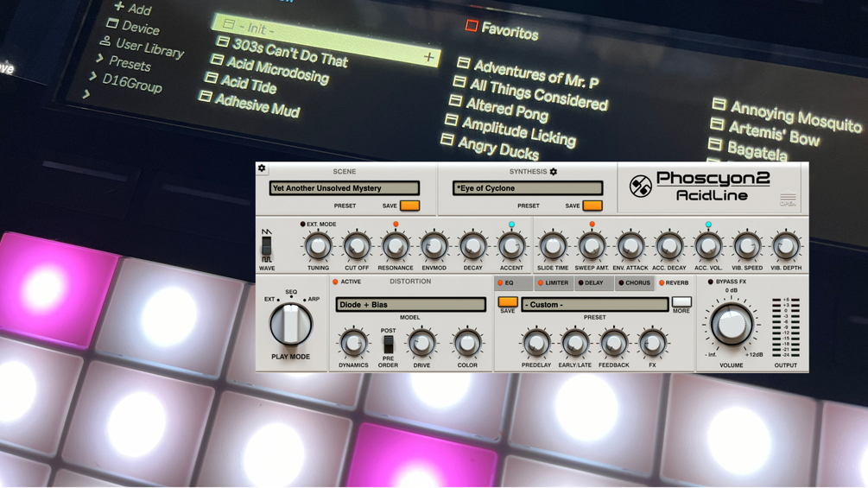Screen dimensions: 868x488
Task: Select the sawtooth waveform icon
Action: tap(267, 231)
